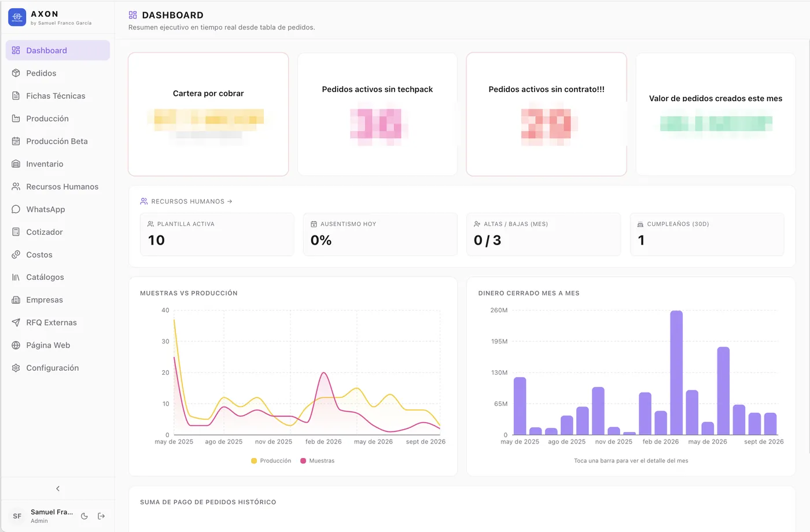Viewport: 810px width, 532px height.
Task: Toggle Muestras series in chart legend
Action: pyautogui.click(x=318, y=461)
